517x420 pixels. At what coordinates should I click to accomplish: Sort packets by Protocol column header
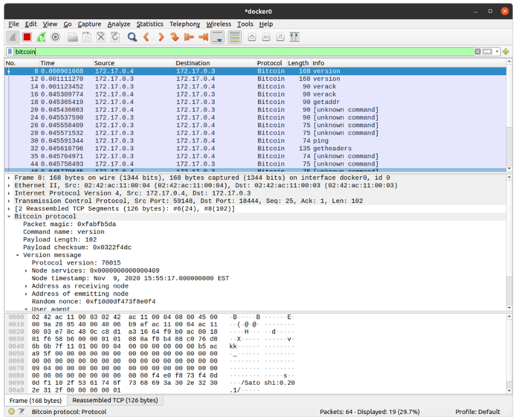pos(270,63)
